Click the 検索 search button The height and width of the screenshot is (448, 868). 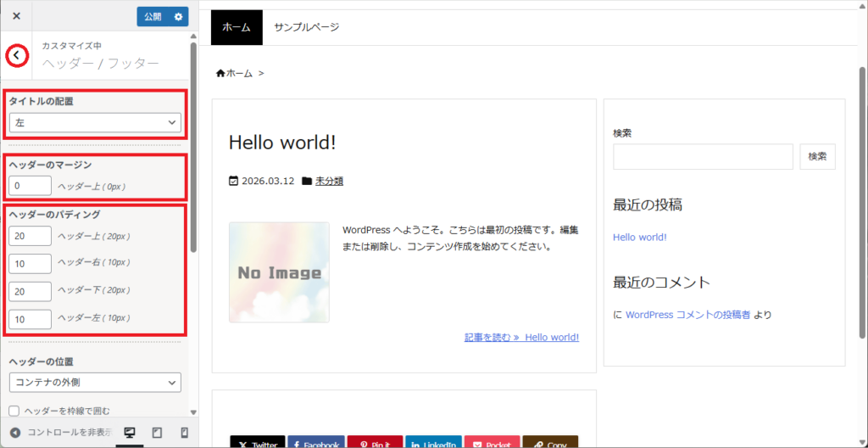(x=818, y=156)
